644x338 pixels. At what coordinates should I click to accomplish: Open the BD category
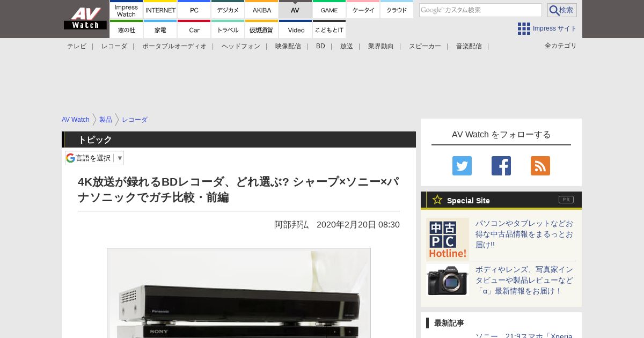click(x=320, y=46)
